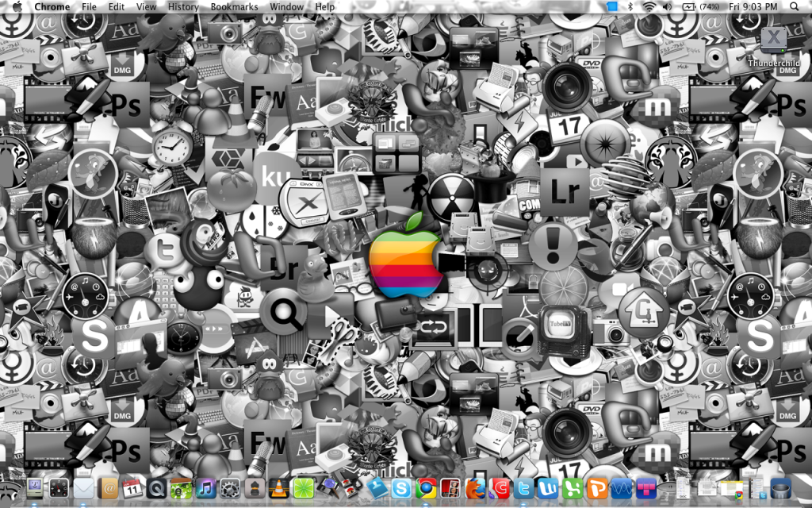Open the blue 'W' Word icon
This screenshot has width=812, height=508.
tap(548, 489)
